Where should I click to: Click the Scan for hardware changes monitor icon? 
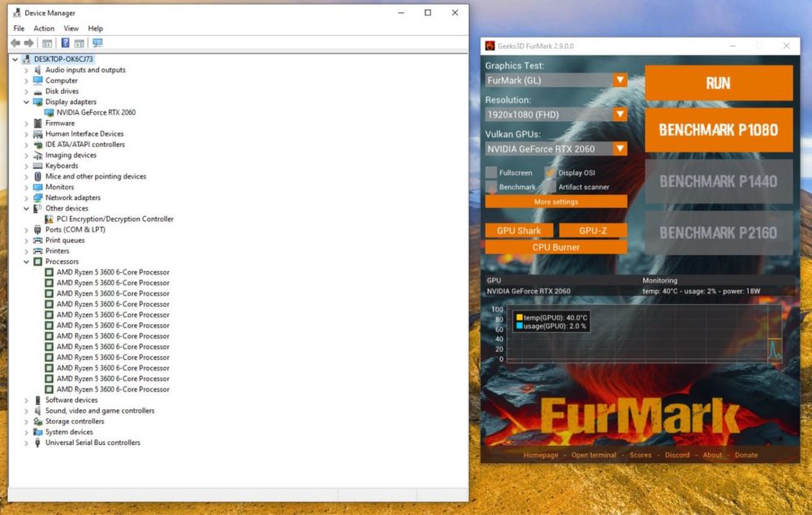(x=97, y=43)
